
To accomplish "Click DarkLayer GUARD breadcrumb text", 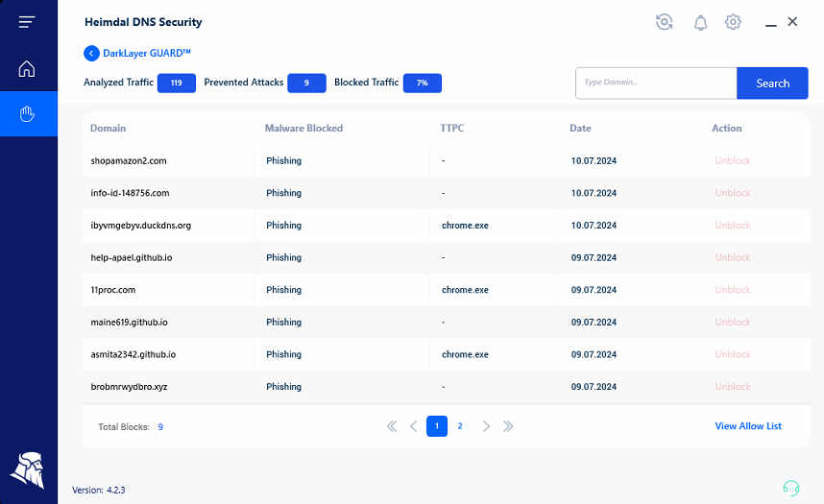I will point(147,53).
